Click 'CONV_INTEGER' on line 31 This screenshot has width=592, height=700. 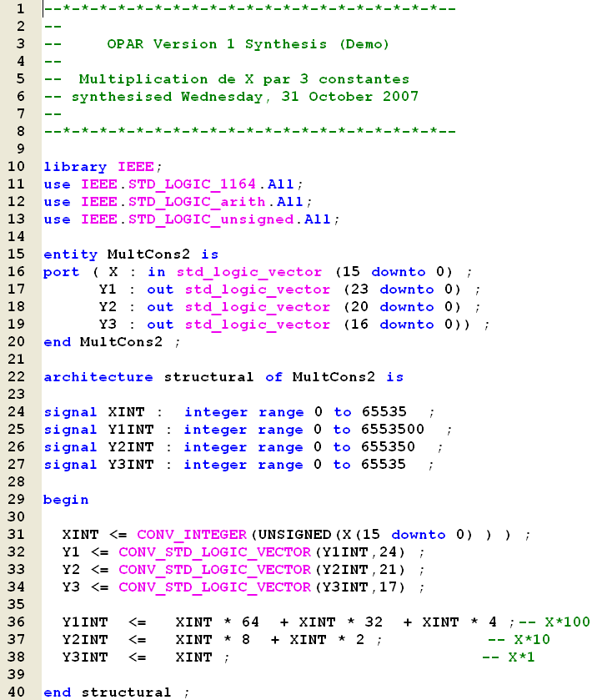(192, 534)
